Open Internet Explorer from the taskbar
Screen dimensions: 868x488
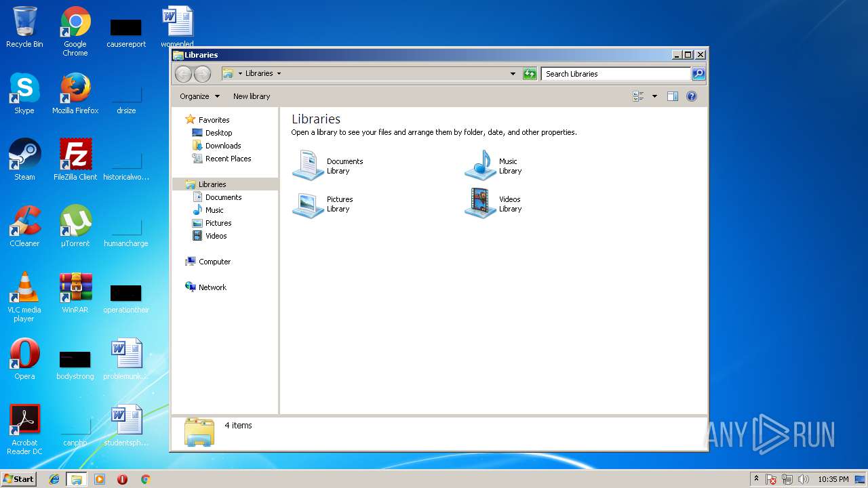click(x=54, y=479)
